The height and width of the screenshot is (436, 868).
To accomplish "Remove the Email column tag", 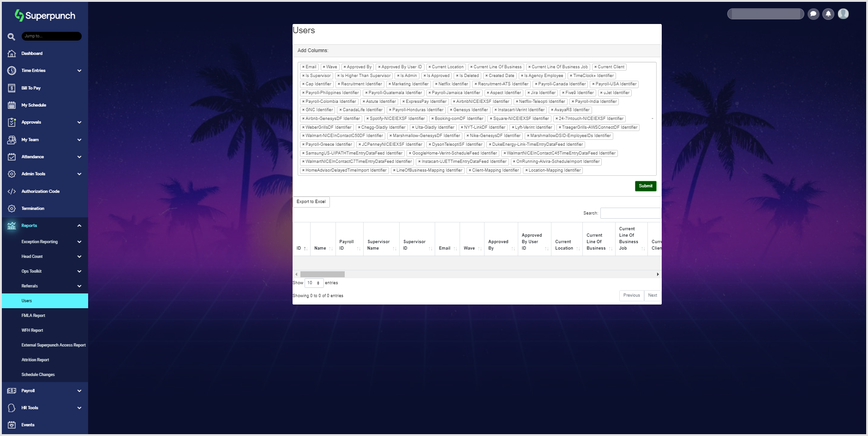I will [303, 67].
